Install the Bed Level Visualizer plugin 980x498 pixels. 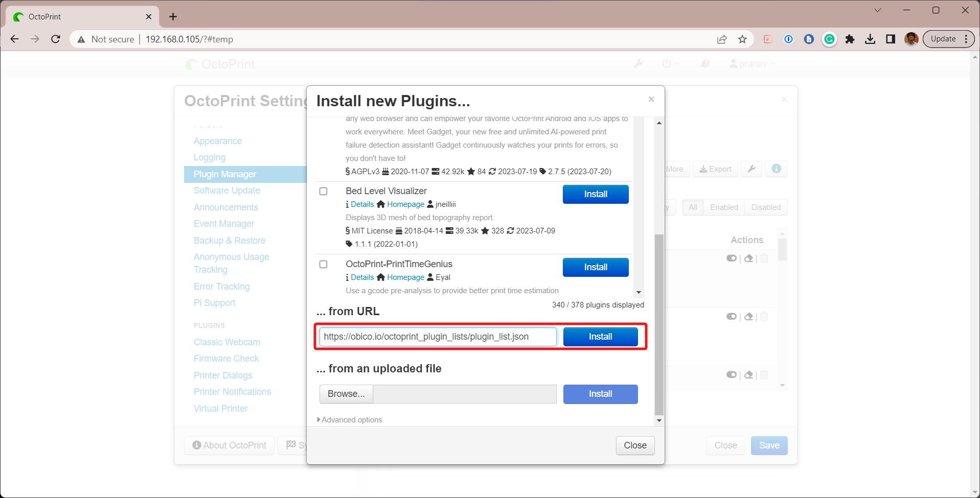596,194
